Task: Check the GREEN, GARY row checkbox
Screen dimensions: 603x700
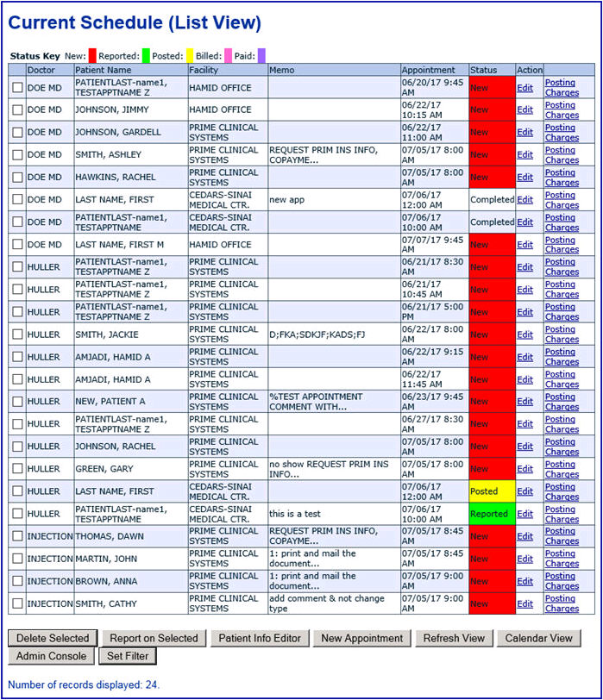Action: [17, 469]
